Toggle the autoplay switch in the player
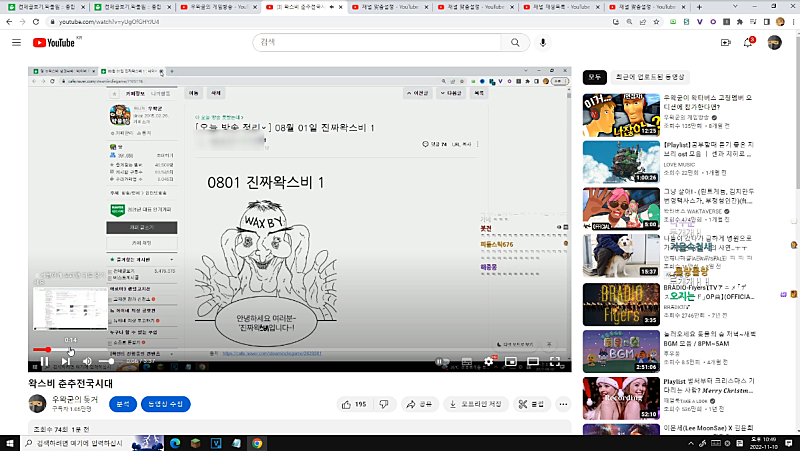The width and height of the screenshot is (800, 451). pyautogui.click(x=440, y=362)
